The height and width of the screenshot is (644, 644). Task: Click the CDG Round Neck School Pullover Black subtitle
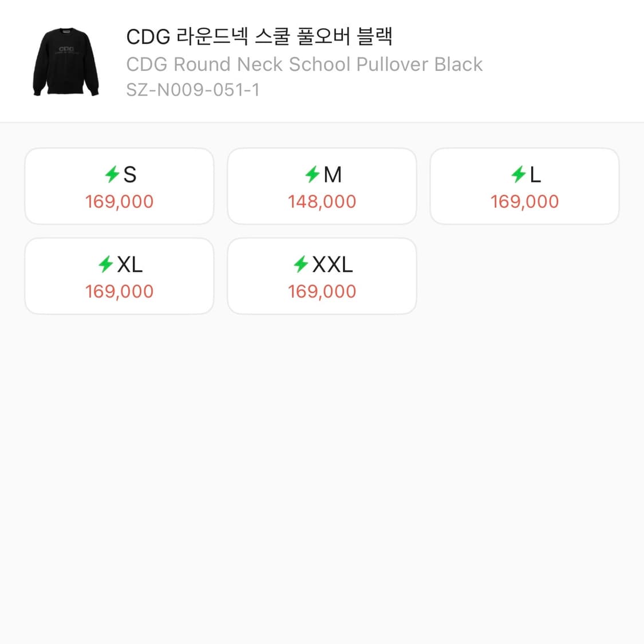(x=304, y=64)
